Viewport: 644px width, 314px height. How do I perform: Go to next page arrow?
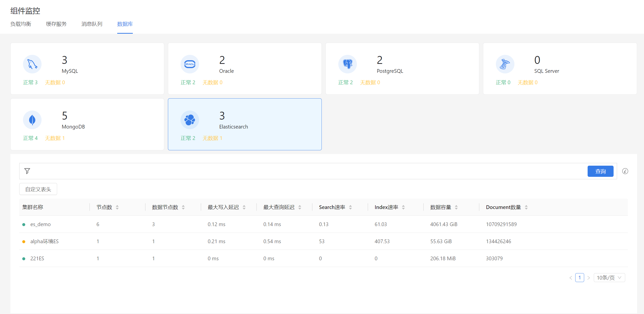[x=589, y=277]
